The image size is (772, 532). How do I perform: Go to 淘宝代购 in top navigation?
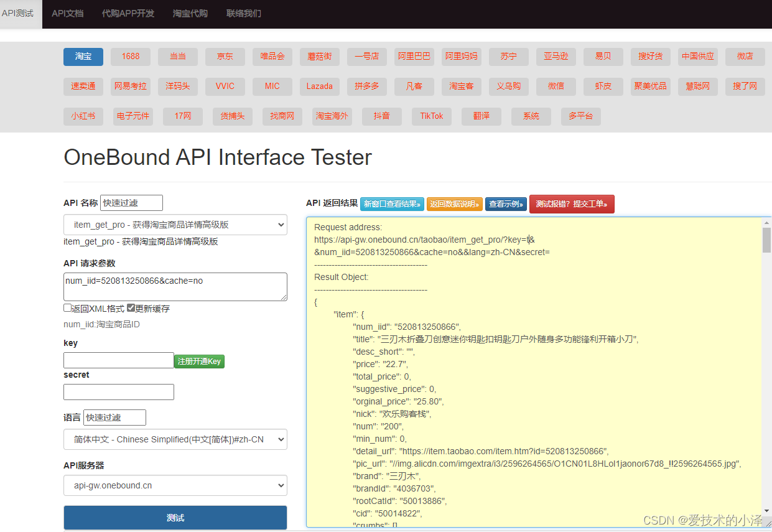point(190,13)
